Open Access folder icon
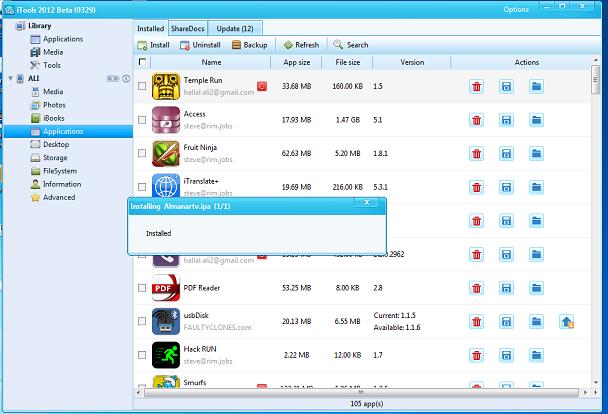This screenshot has width=608, height=414. [x=536, y=120]
